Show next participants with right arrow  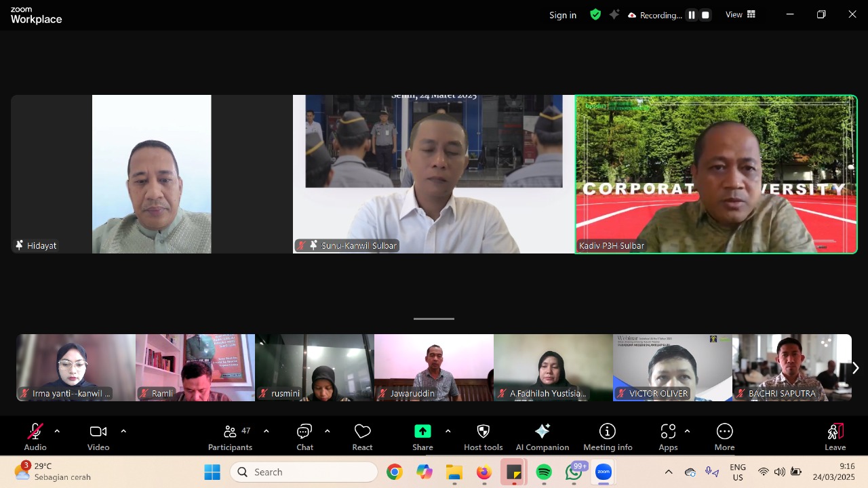(x=856, y=367)
